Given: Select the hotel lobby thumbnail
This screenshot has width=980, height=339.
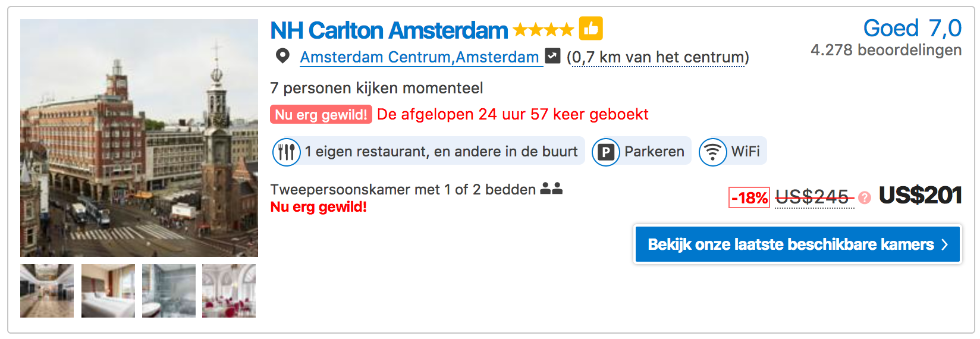Looking at the screenshot, I should pyautogui.click(x=47, y=291).
